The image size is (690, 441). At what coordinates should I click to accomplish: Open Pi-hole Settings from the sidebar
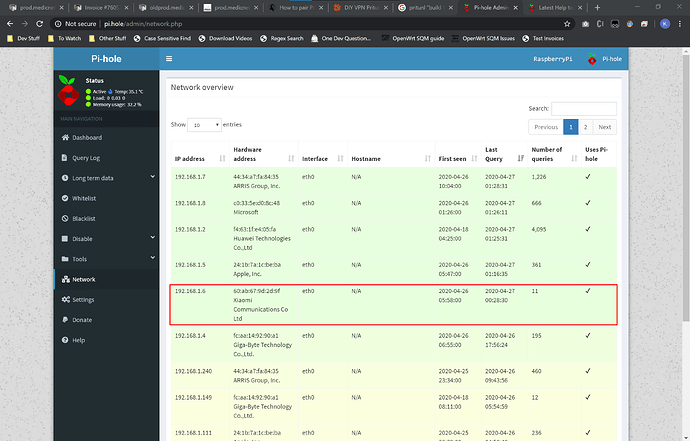coord(83,299)
